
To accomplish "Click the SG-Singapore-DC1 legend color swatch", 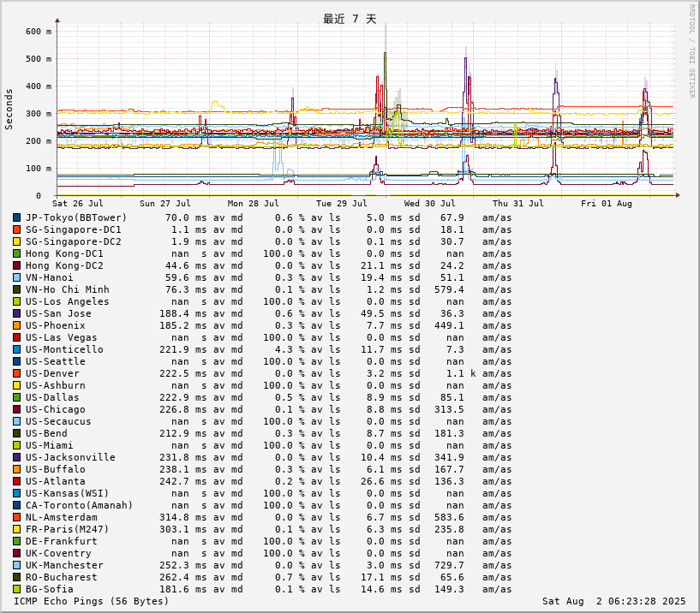I will coord(16,229).
